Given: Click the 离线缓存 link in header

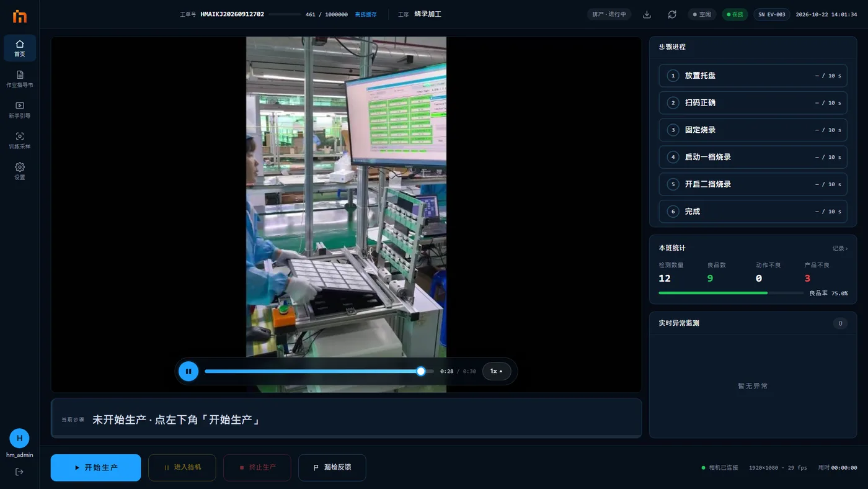Looking at the screenshot, I should click(366, 14).
